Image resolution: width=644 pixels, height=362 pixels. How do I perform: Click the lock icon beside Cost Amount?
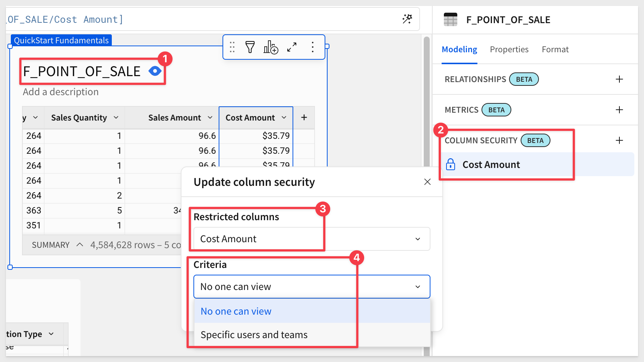click(451, 165)
